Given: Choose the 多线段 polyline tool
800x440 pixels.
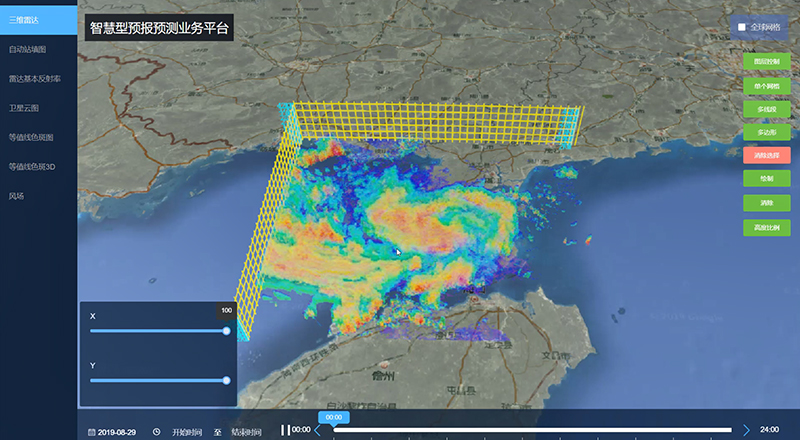Looking at the screenshot, I should 767,108.
